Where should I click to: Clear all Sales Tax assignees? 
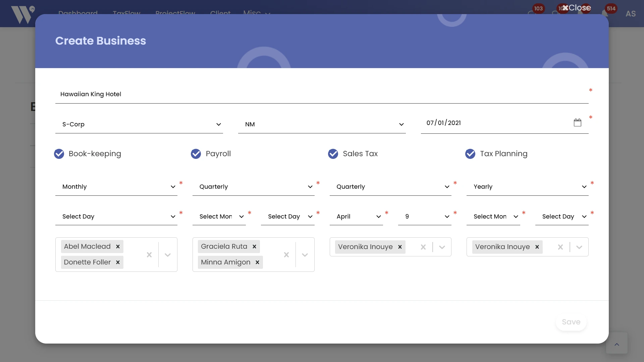[423, 247]
